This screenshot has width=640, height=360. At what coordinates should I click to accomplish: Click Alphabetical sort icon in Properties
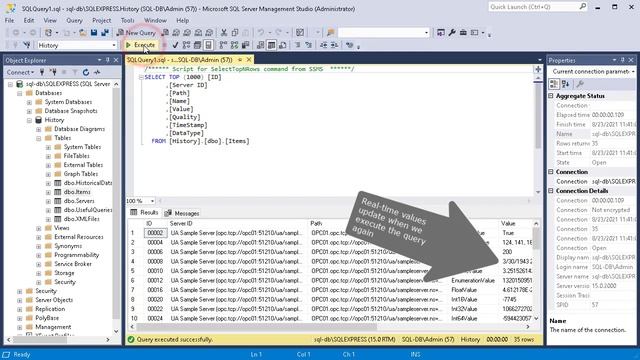(565, 84)
